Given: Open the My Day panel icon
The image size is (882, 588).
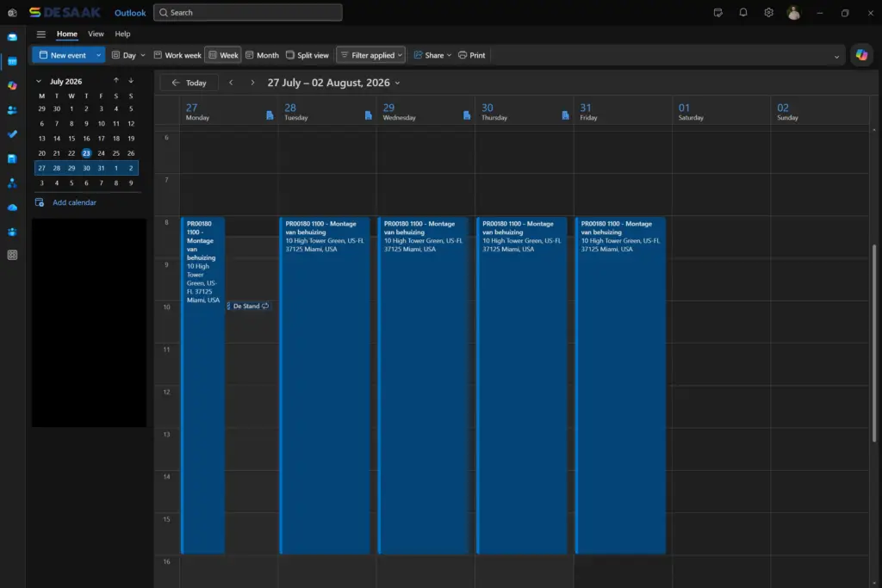Looking at the screenshot, I should click(717, 12).
